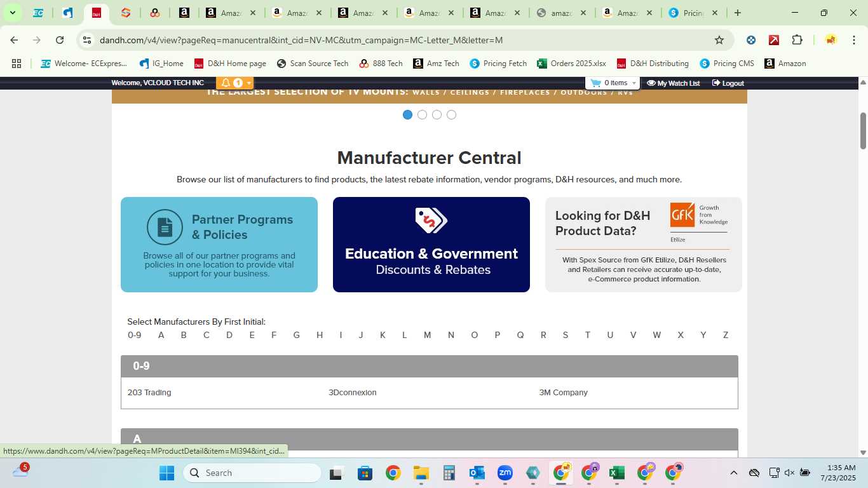The width and height of the screenshot is (868, 488).
Task: Jump to manufacturers starting with A
Action: tap(161, 335)
